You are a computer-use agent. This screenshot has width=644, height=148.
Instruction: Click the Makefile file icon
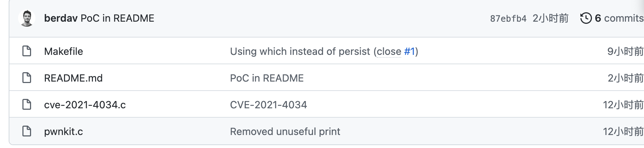[27, 51]
